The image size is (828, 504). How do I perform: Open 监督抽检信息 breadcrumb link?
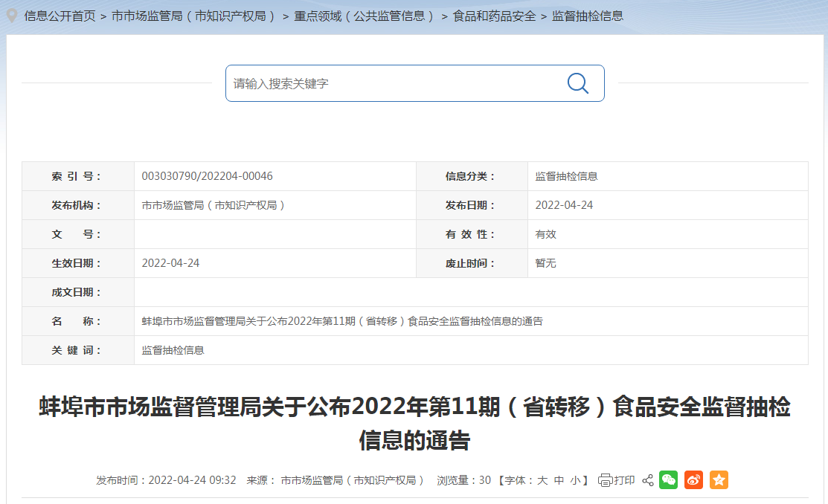[588, 16]
